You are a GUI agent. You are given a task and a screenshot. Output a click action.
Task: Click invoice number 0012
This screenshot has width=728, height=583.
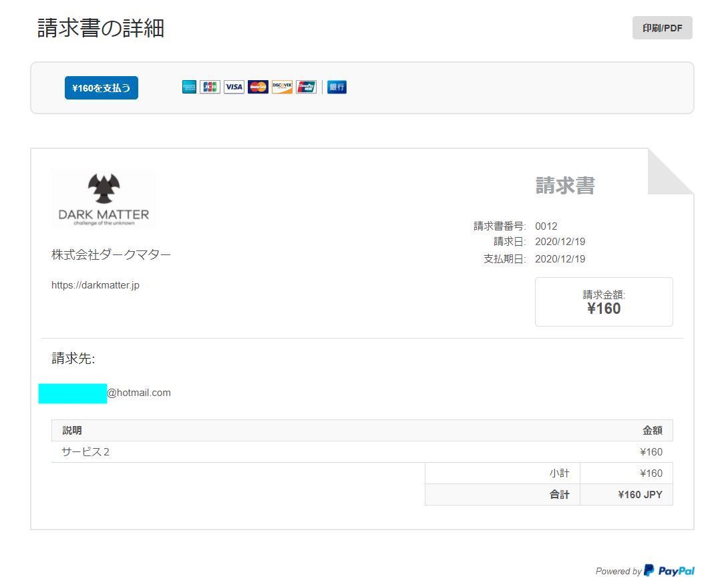[x=546, y=226]
